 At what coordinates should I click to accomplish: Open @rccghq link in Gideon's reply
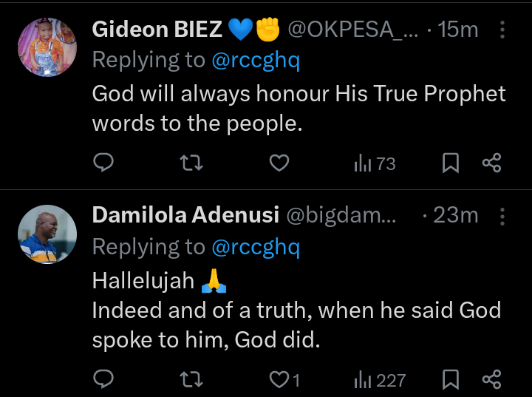pyautogui.click(x=256, y=61)
